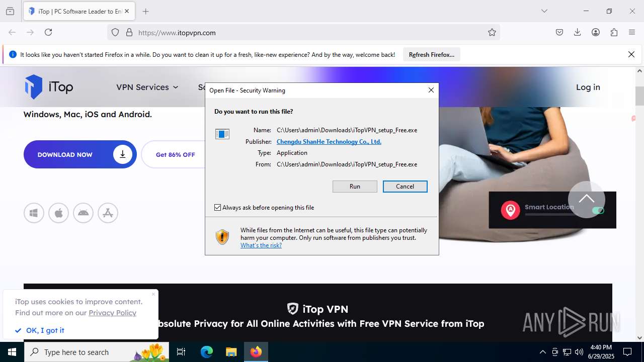Reload the page with the refresh icon
Screen dimensions: 644x362
pyautogui.click(x=48, y=32)
